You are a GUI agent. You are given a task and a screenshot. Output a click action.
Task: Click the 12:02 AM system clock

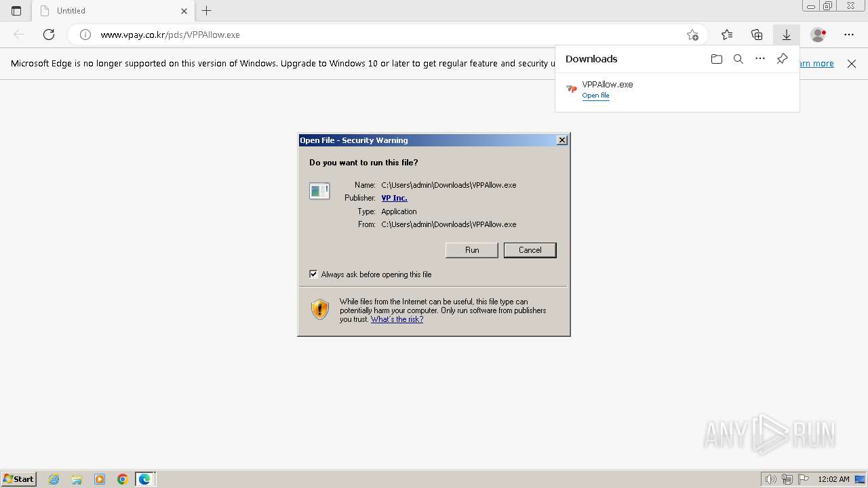coord(833,479)
